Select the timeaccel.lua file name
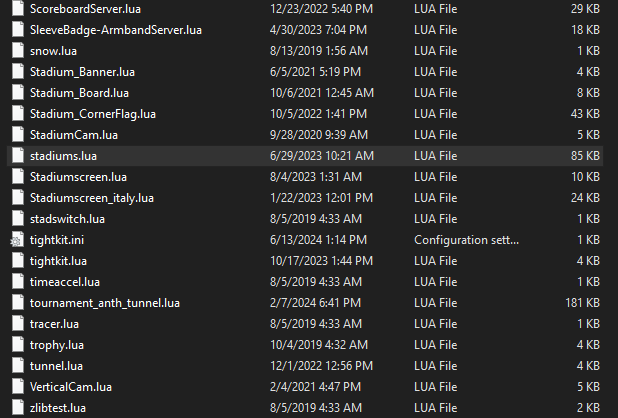 [x=65, y=282]
